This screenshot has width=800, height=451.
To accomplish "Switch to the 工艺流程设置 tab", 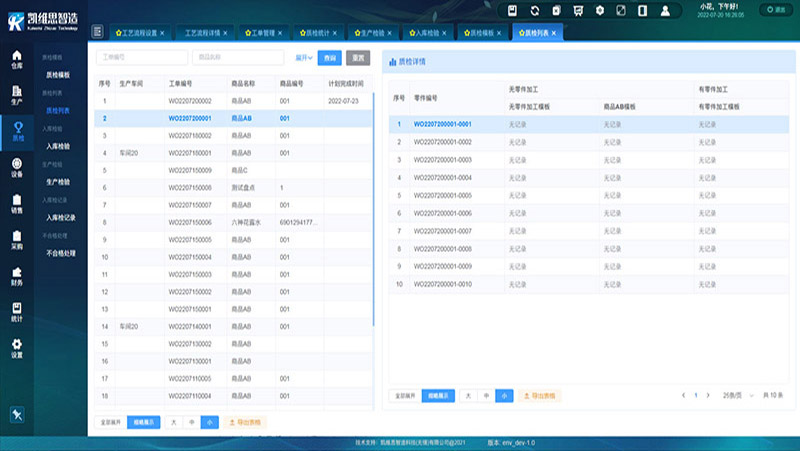I will (139, 33).
